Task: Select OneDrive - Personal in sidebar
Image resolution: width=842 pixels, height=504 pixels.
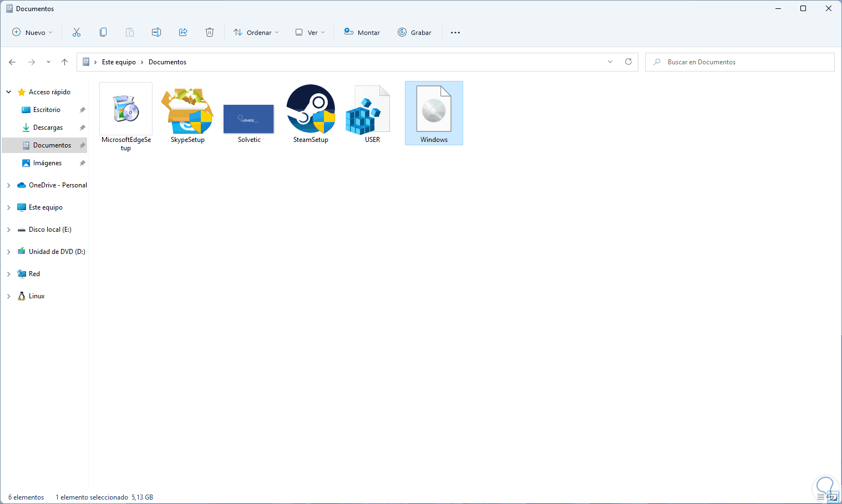Action: click(58, 185)
